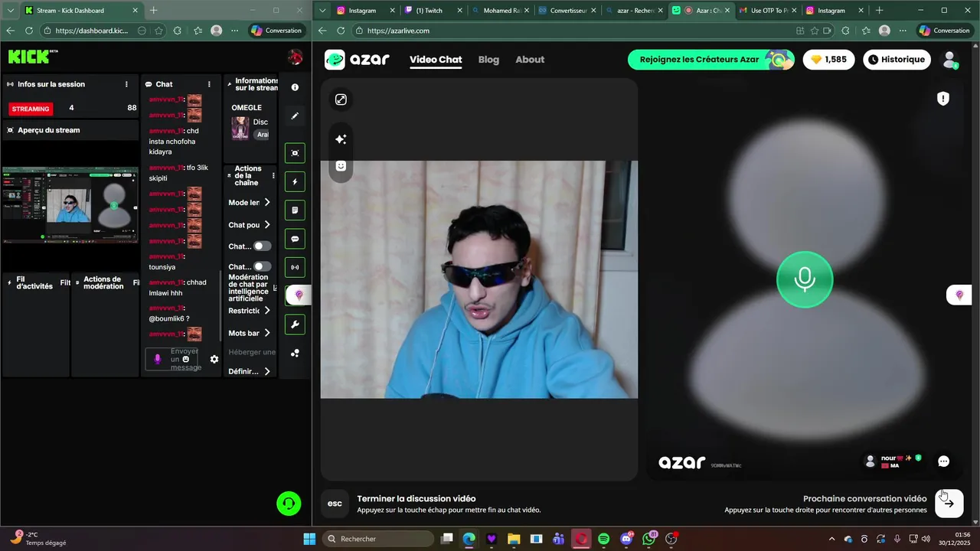The width and height of the screenshot is (980, 551).
Task: Open the Azar sparkle effects icon
Action: [341, 139]
